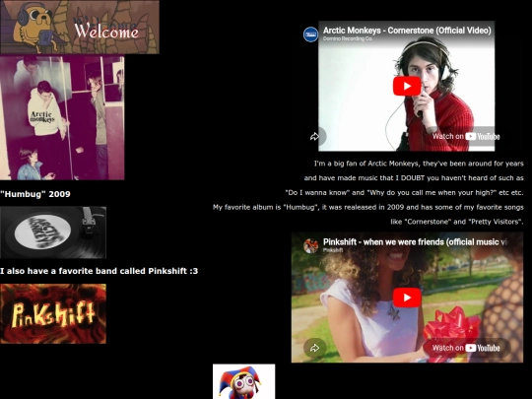Click the jester character image

(243, 381)
